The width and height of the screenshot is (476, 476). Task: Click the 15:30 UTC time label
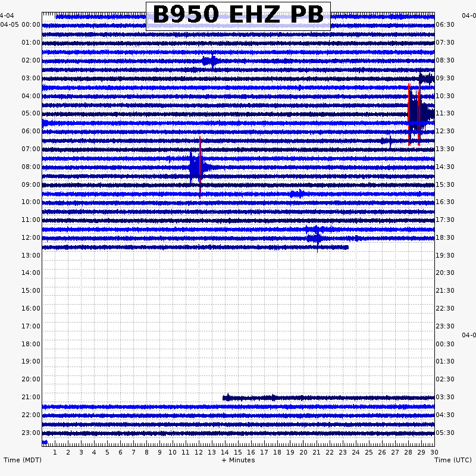click(x=445, y=184)
